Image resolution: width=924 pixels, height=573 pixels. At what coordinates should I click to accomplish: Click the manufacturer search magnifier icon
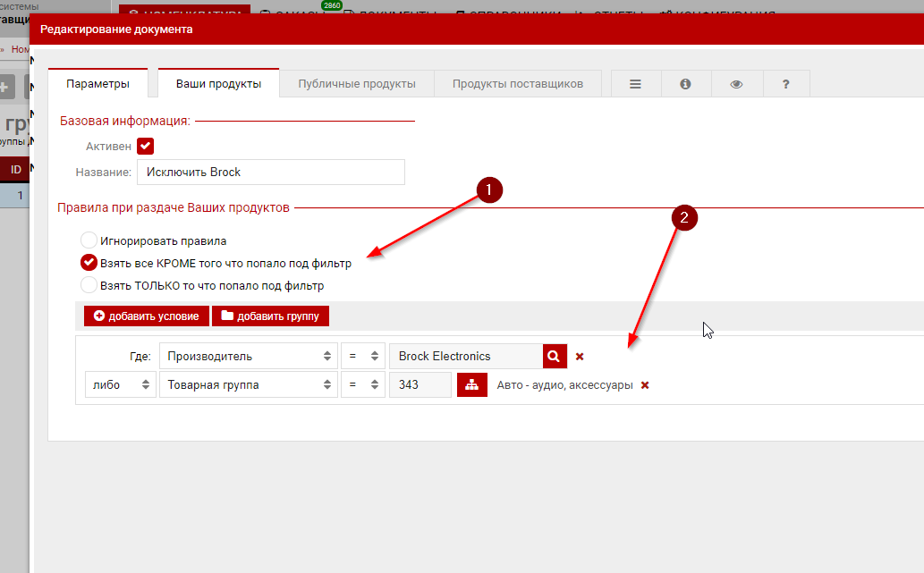click(555, 356)
